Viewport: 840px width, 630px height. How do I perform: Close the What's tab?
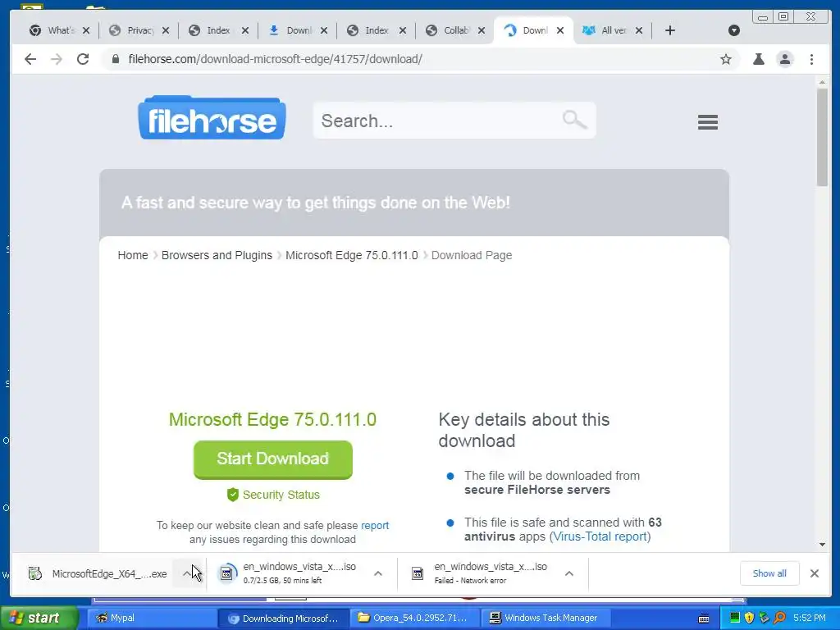(x=86, y=30)
